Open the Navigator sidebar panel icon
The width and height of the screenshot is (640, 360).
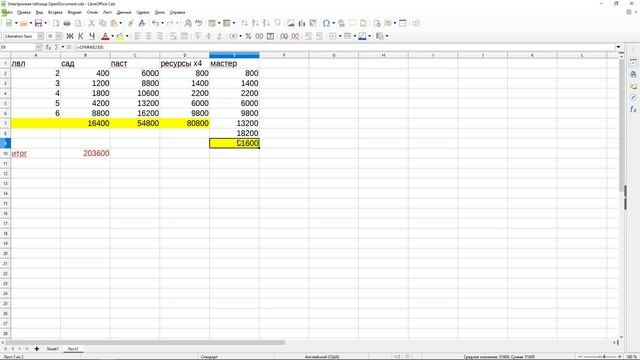click(x=633, y=98)
